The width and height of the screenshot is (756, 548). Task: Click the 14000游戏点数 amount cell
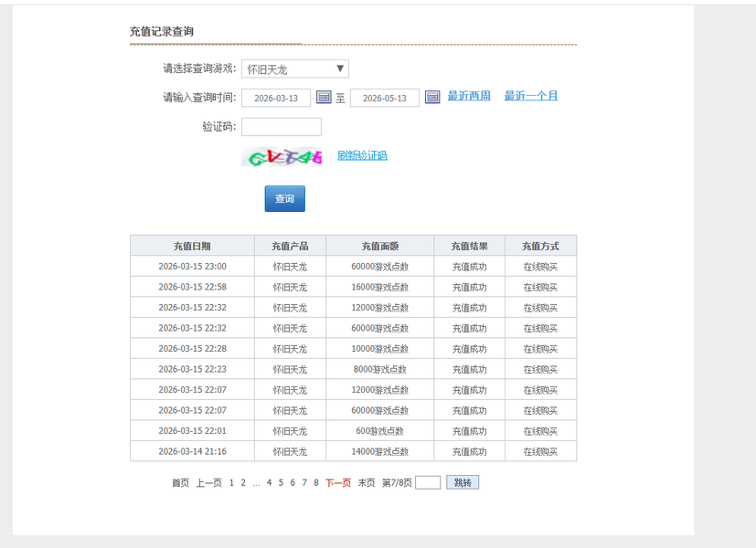tap(380, 452)
